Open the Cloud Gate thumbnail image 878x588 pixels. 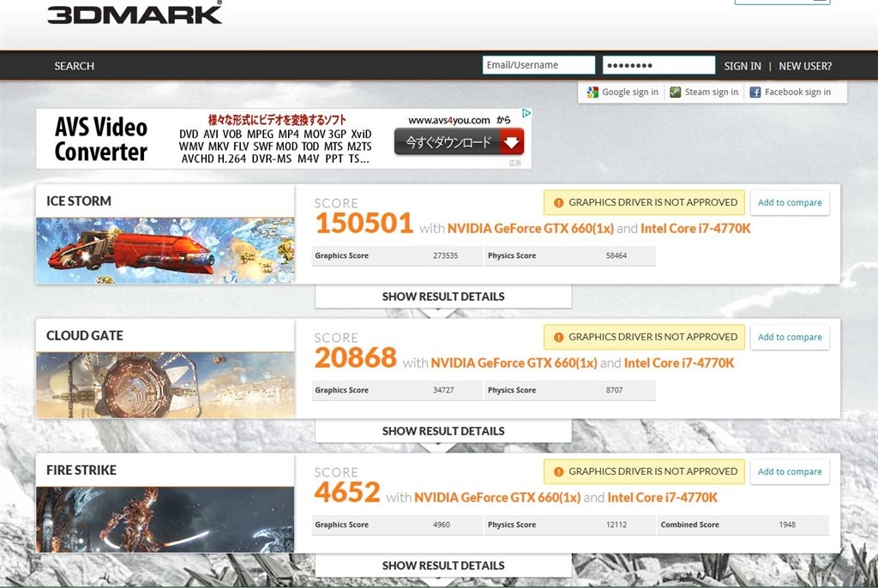[165, 385]
